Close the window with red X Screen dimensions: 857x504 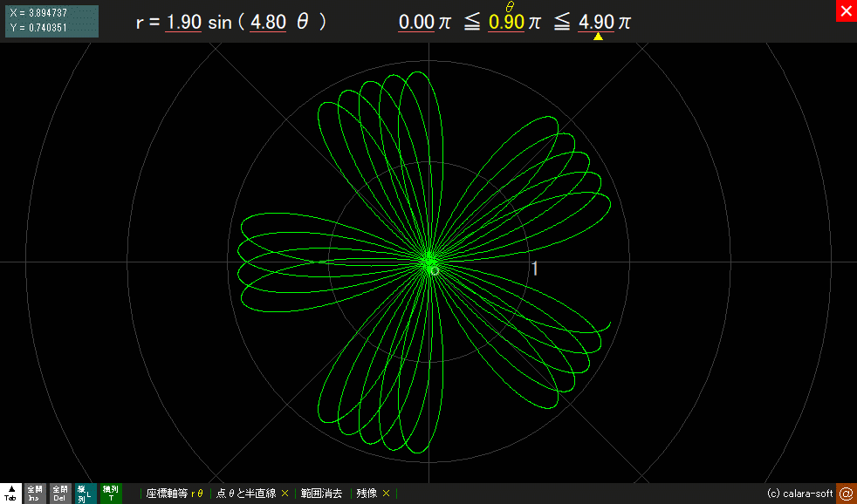coord(846,11)
